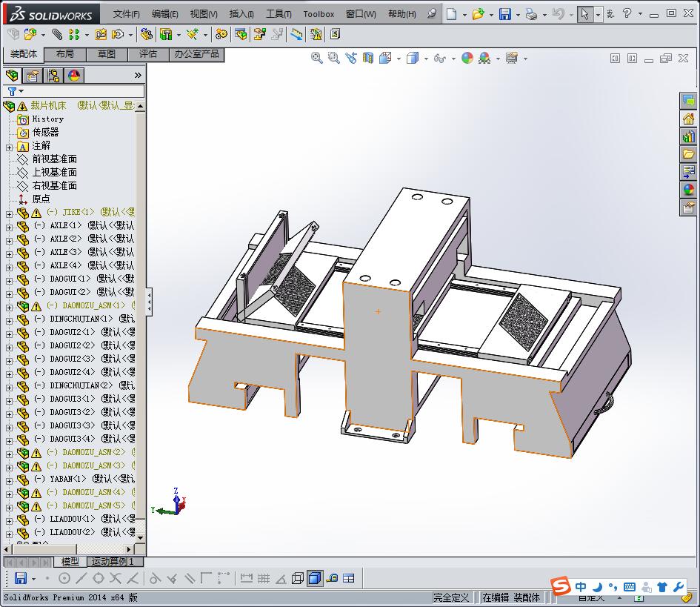Expand the History folder in the feature tree
This screenshot has width=700, height=607.
pos(46,119)
